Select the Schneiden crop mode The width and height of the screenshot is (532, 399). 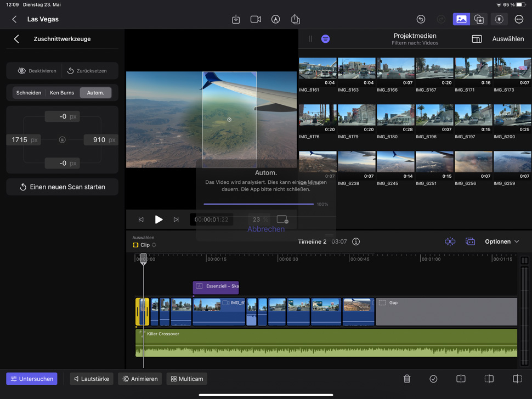[29, 93]
